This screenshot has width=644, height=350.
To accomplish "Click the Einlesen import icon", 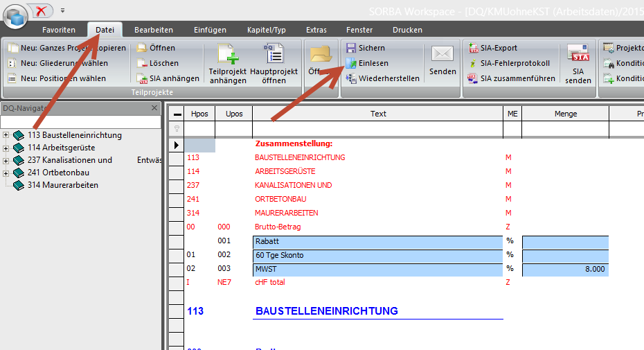I will pos(351,63).
